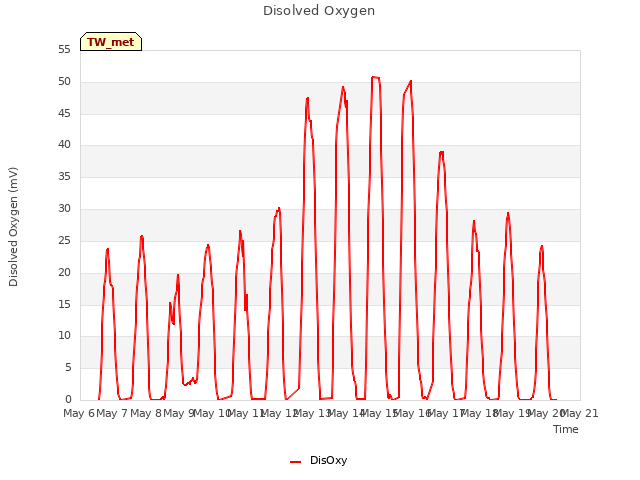Click the y-axis tick value 0
Image resolution: width=640 pixels, height=480 pixels.
point(68,400)
